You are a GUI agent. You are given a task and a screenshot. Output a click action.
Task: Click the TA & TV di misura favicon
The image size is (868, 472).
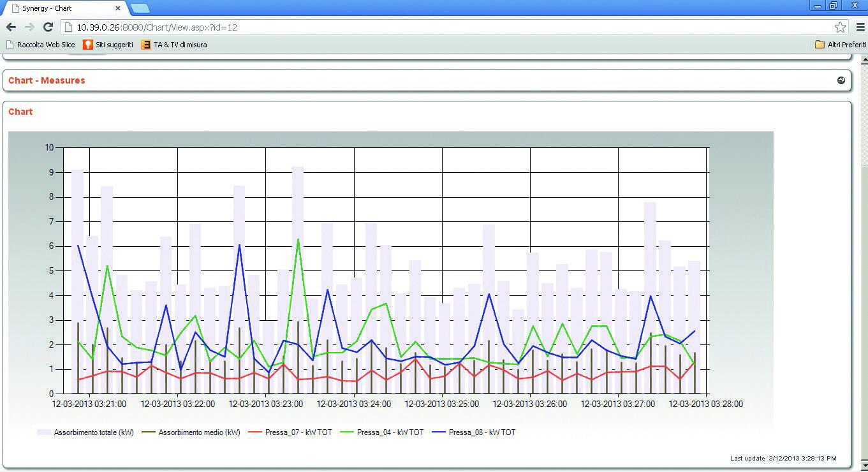[145, 45]
